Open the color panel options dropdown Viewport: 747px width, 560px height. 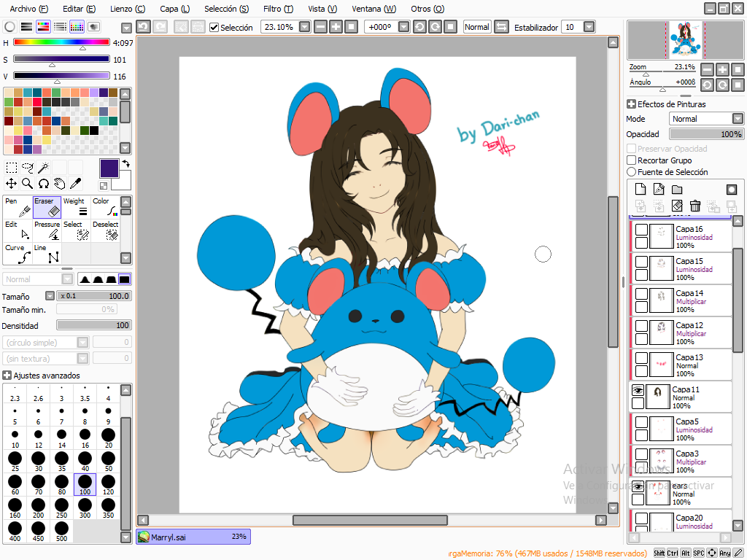[x=126, y=28]
